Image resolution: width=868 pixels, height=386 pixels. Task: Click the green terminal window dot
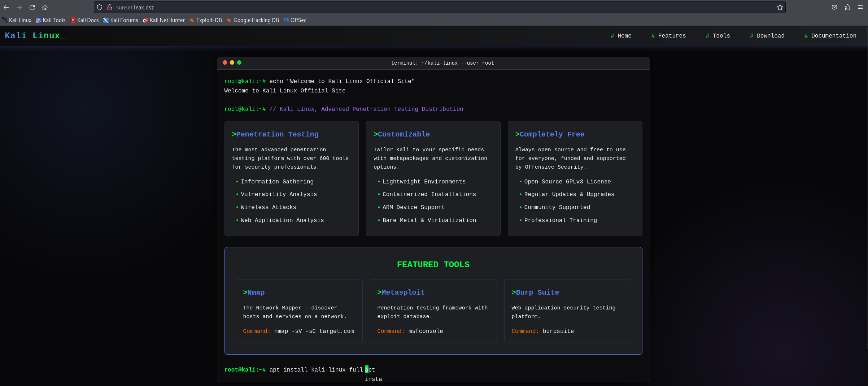click(239, 62)
